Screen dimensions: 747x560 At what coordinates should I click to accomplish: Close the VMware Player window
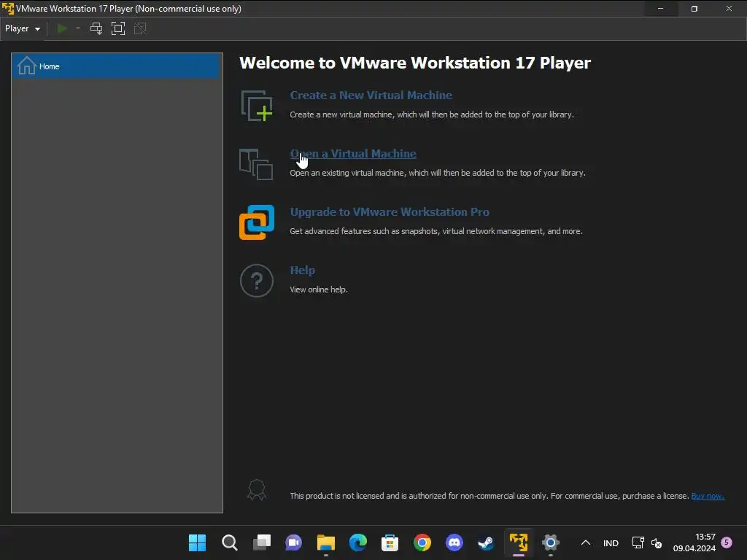tap(729, 9)
